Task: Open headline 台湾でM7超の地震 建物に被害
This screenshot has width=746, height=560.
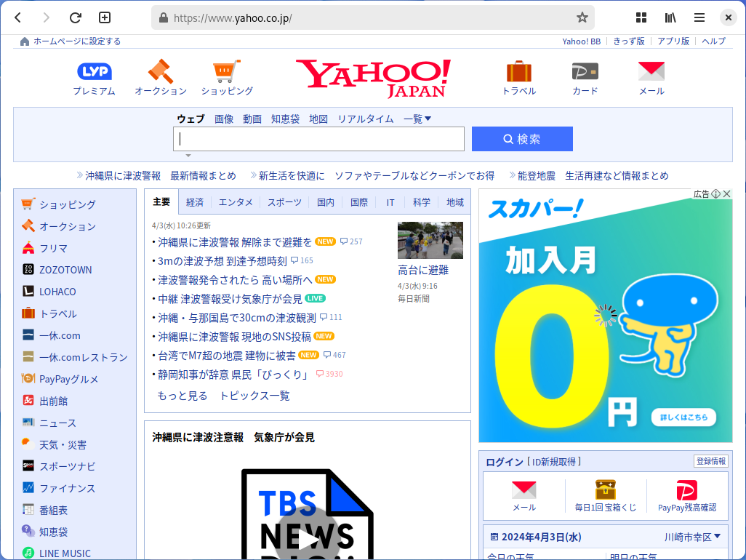Action: [226, 356]
